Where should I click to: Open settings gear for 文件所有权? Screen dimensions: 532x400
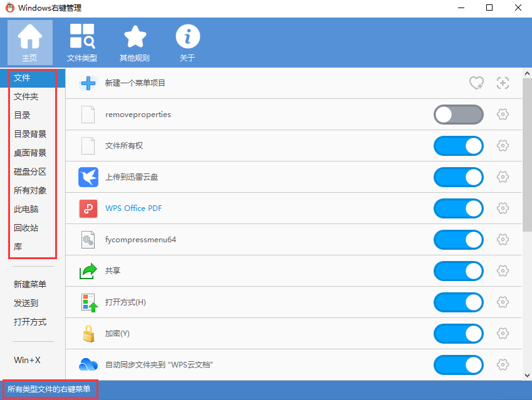tap(503, 146)
